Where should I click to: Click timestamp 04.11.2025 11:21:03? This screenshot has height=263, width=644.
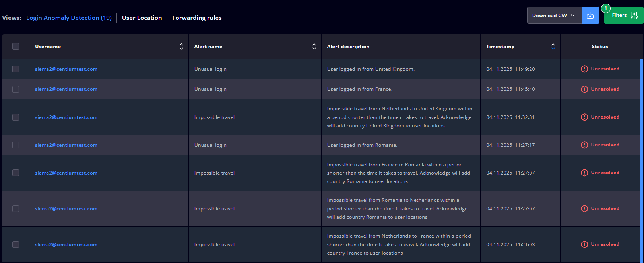point(510,245)
